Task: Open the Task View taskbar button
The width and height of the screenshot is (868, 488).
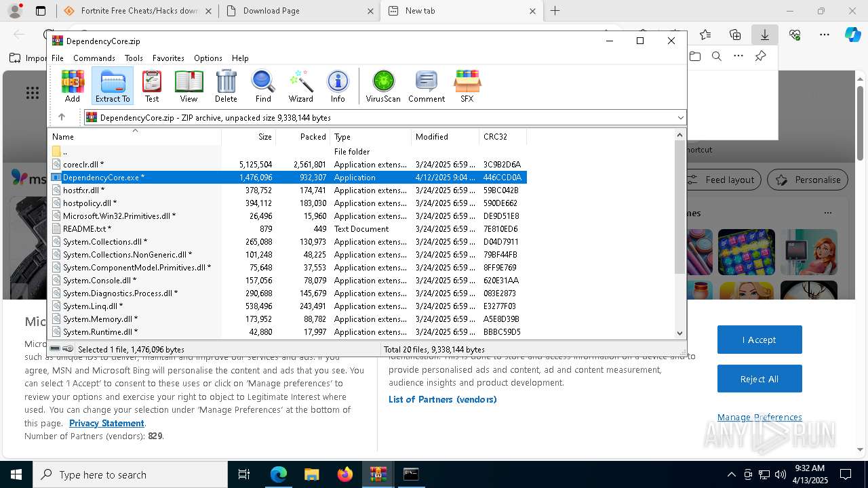Action: pyautogui.click(x=244, y=474)
